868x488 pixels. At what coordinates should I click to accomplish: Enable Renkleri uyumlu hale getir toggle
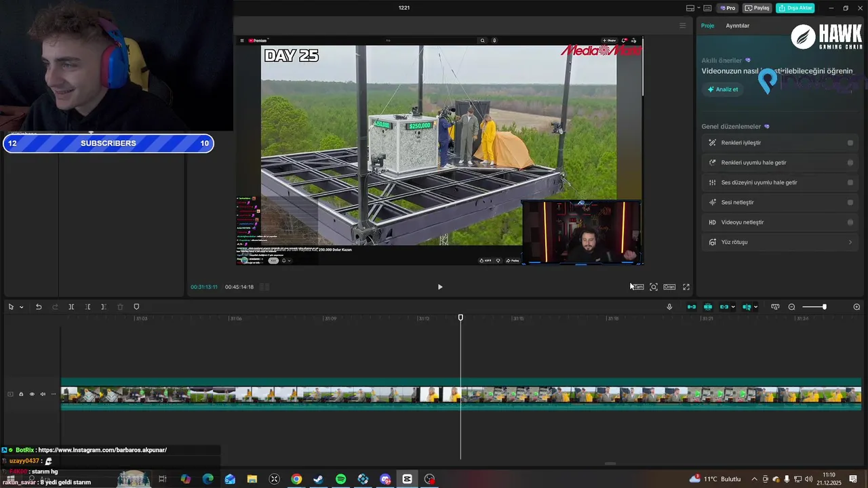pos(850,163)
